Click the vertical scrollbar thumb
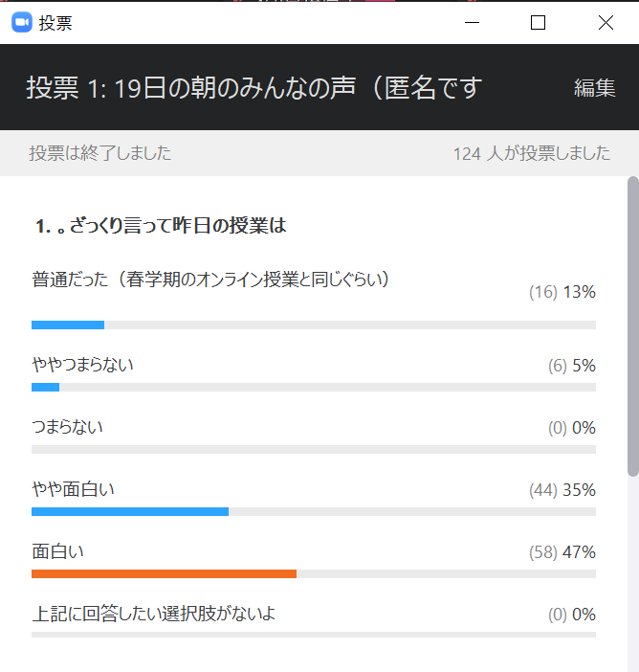The height and width of the screenshot is (672, 639). (632, 325)
